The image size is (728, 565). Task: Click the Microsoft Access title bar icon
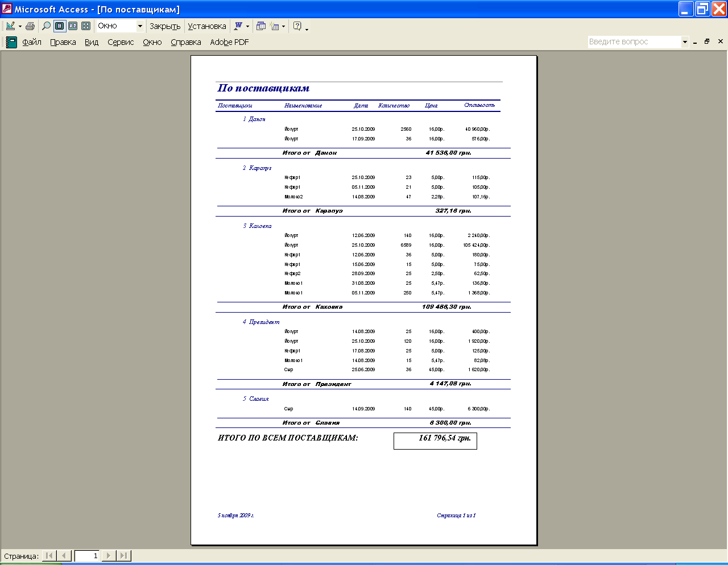click(x=7, y=9)
